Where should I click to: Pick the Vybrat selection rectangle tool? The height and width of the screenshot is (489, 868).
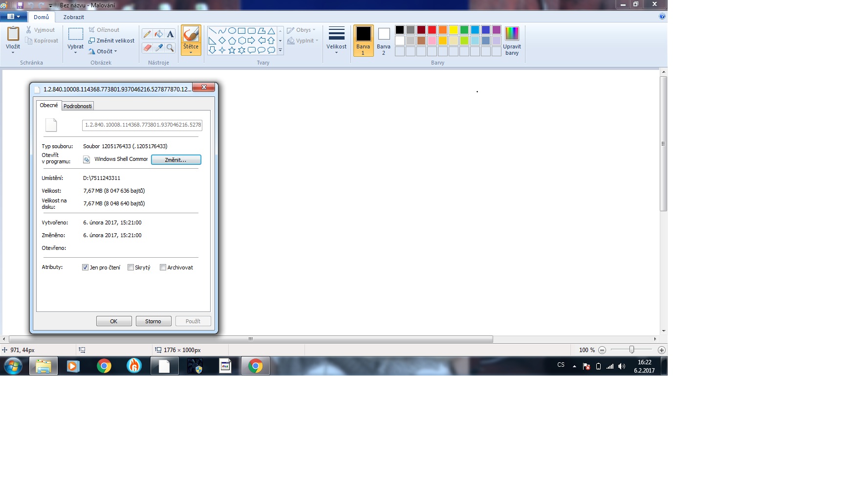[76, 34]
